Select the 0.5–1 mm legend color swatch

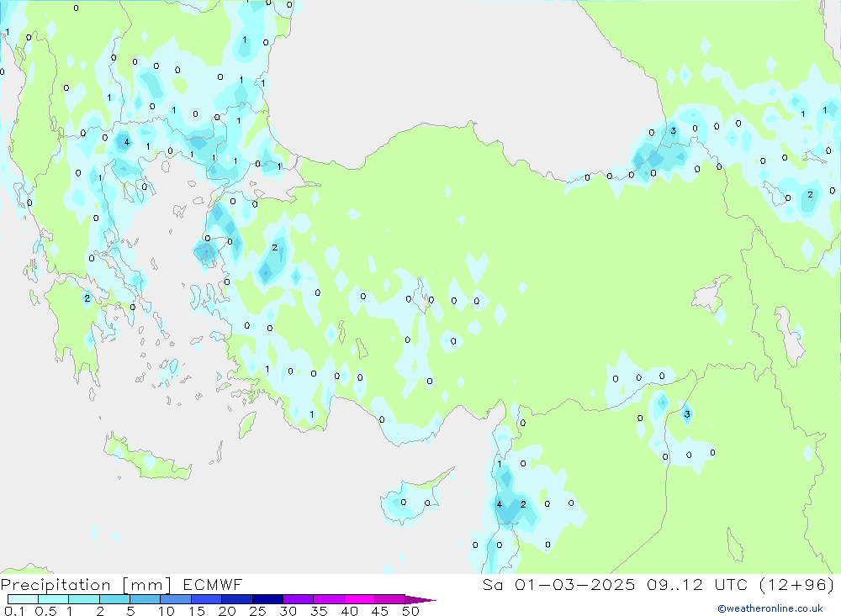[x=53, y=599]
